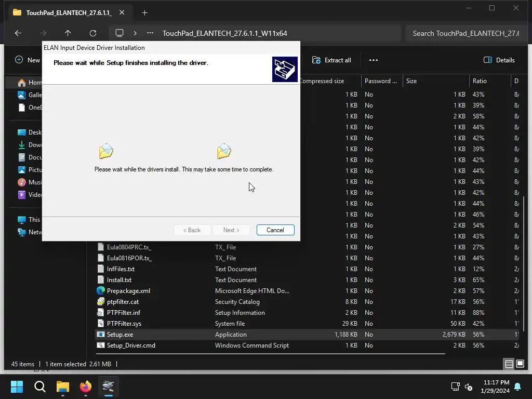The width and height of the screenshot is (532, 399).
Task: Select Network in navigation pane
Action: [30, 232]
